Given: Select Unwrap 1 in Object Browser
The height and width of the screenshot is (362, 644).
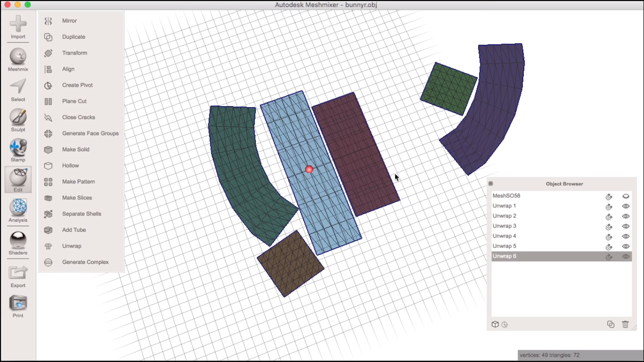Looking at the screenshot, I should (561, 206).
